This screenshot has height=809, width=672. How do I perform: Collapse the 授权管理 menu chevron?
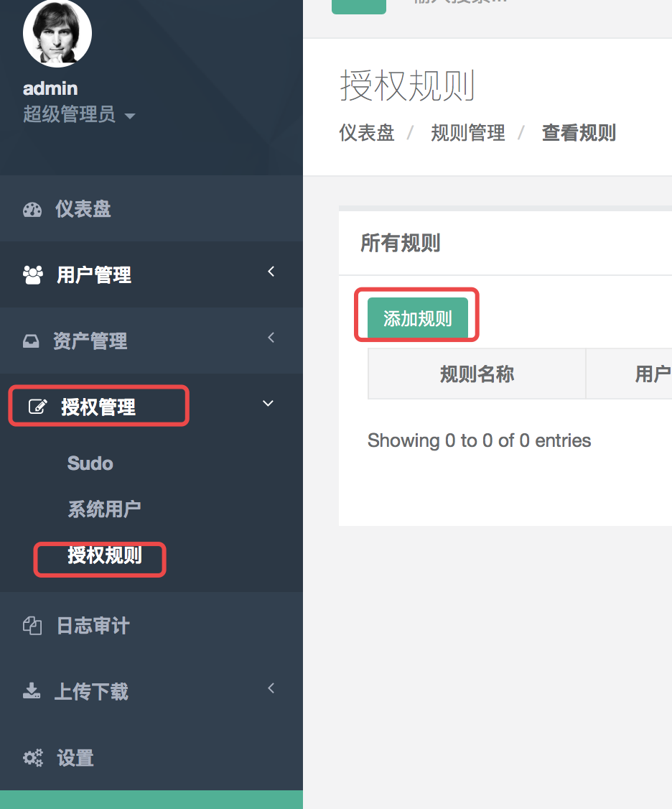268,404
